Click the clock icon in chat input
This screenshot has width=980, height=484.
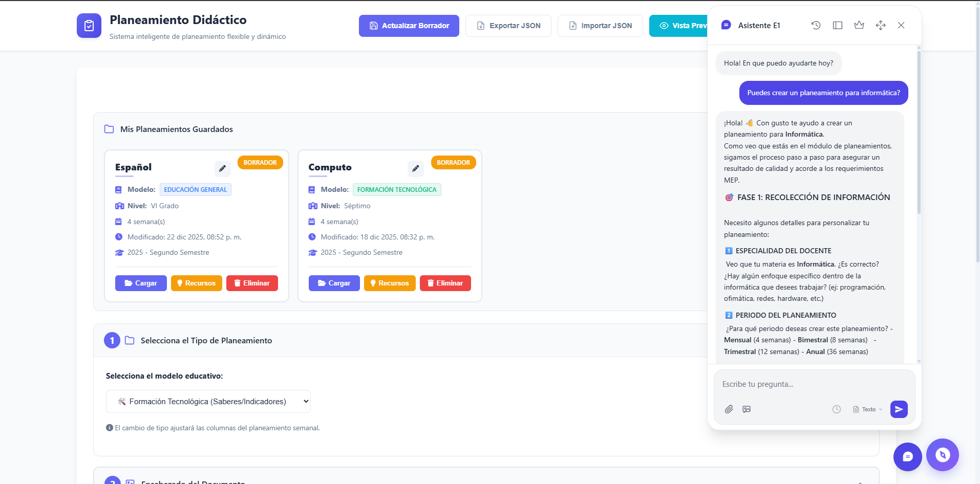(837, 409)
